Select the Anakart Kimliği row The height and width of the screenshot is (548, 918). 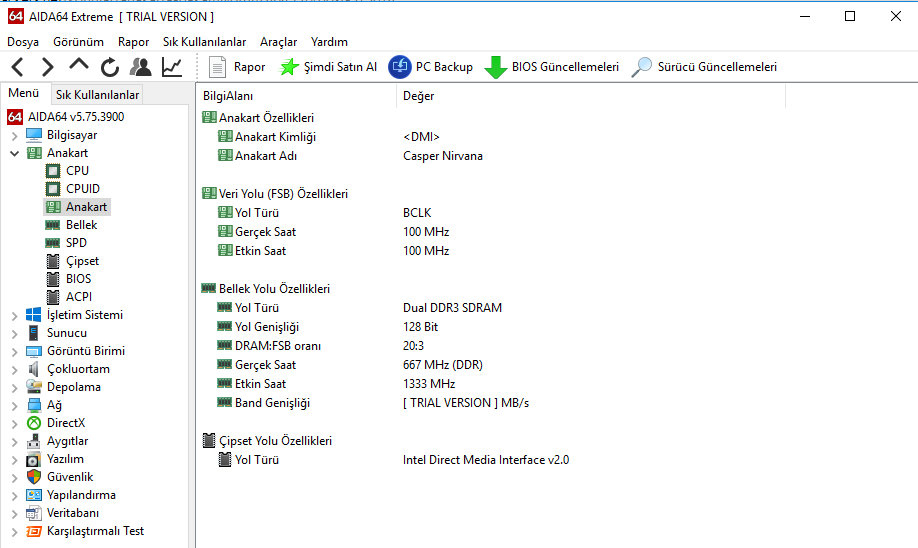coord(492,137)
